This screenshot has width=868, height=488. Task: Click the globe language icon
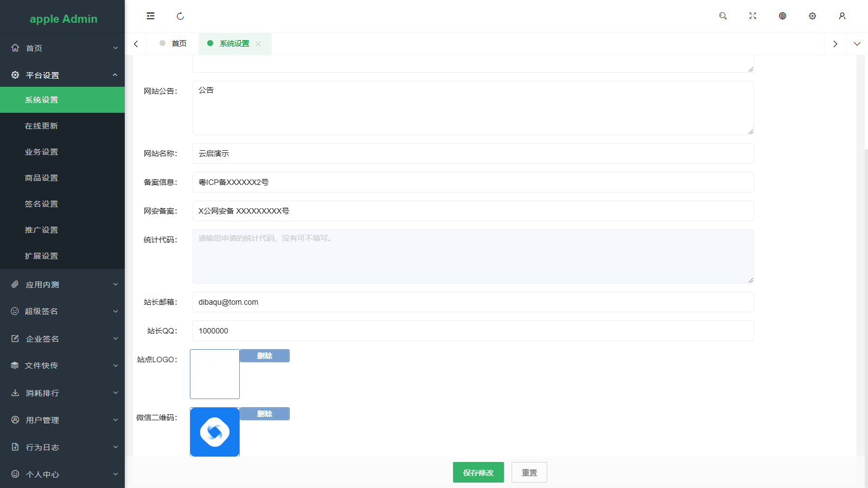point(782,16)
